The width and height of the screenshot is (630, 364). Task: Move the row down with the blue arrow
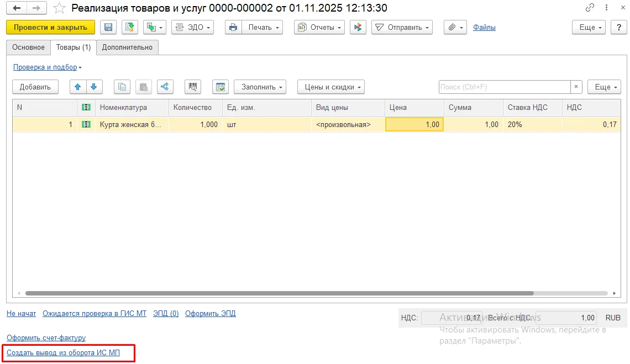tap(94, 87)
